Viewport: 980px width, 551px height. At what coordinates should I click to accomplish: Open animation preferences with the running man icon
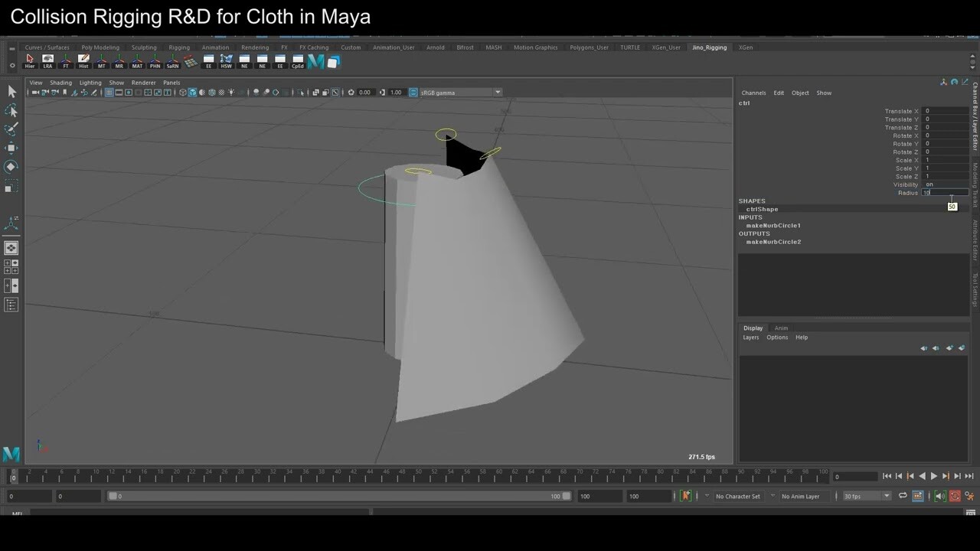[970, 496]
